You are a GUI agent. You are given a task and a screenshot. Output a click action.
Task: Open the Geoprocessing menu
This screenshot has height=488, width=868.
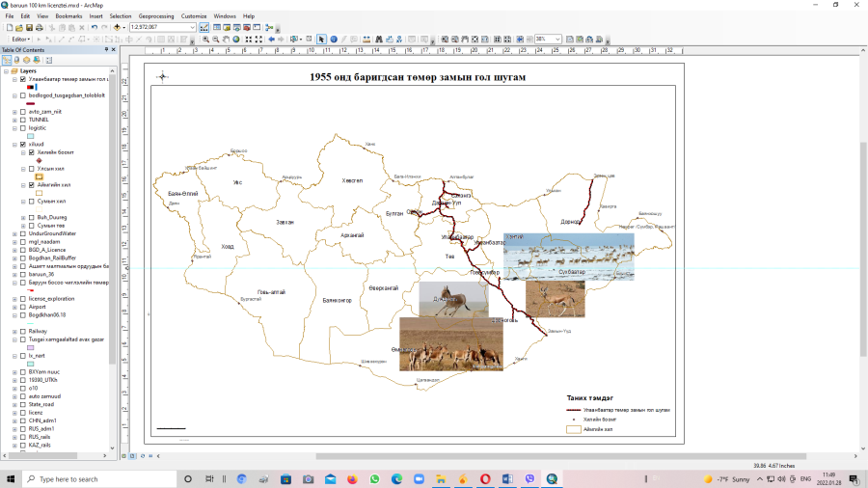click(x=156, y=16)
